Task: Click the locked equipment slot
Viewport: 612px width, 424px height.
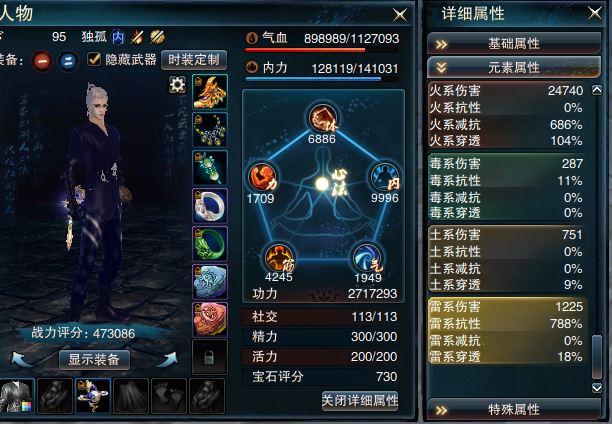Action: (210, 357)
